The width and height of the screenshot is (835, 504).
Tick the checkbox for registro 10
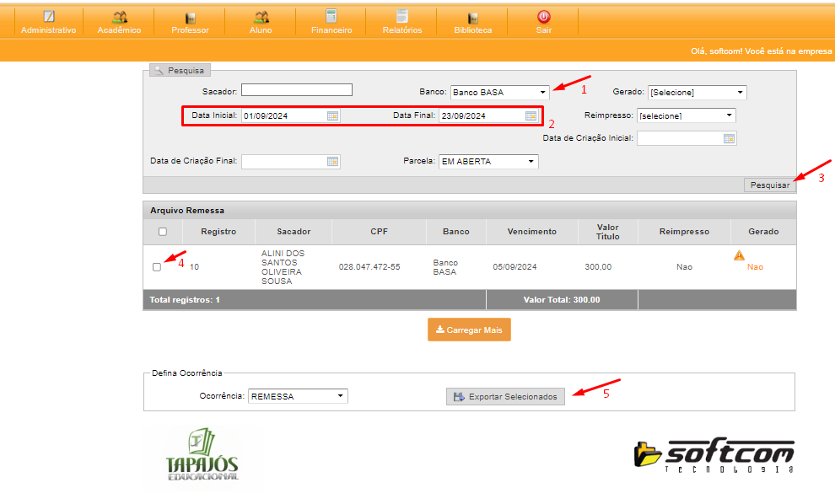(x=157, y=267)
